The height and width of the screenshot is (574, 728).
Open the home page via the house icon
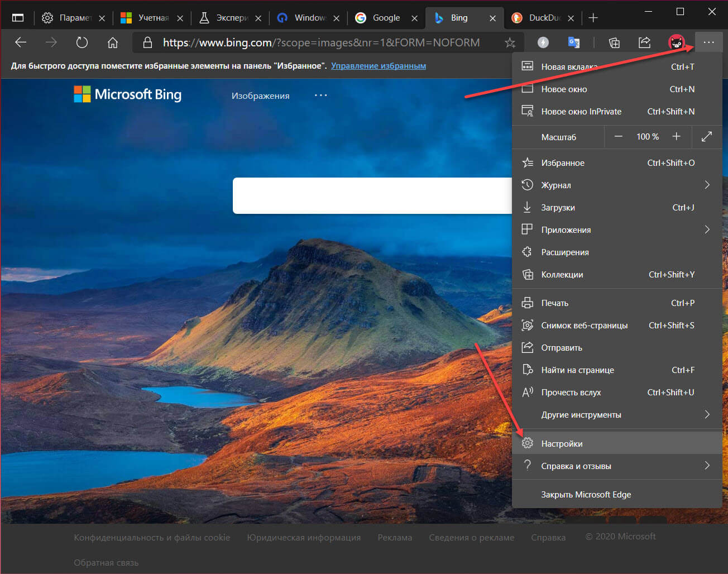tap(113, 42)
